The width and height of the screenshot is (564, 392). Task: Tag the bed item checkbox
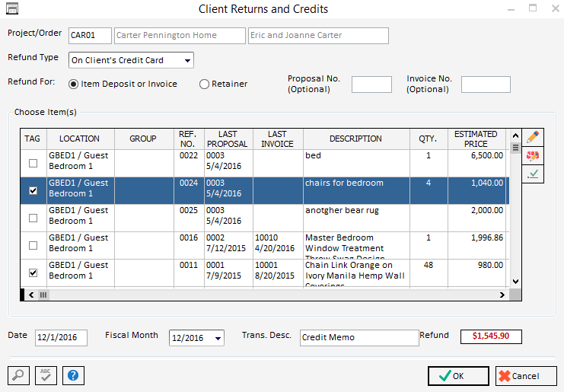33,163
